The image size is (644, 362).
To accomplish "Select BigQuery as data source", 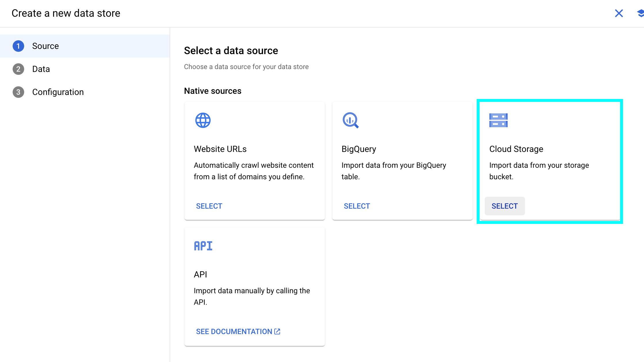I will tap(357, 206).
